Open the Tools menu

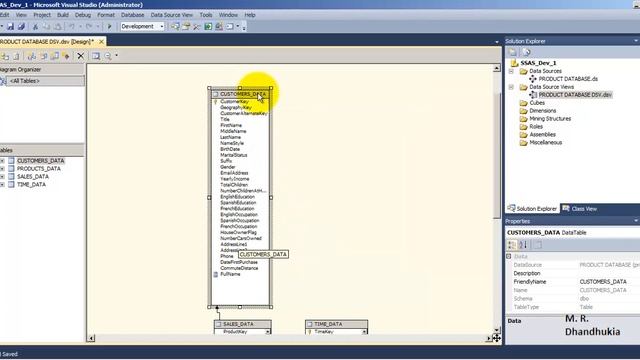(206, 15)
